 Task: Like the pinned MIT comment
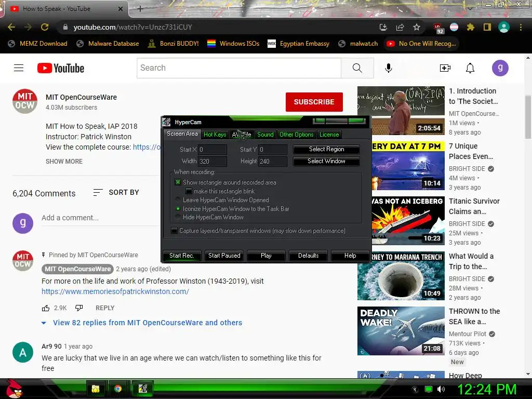[x=46, y=308]
